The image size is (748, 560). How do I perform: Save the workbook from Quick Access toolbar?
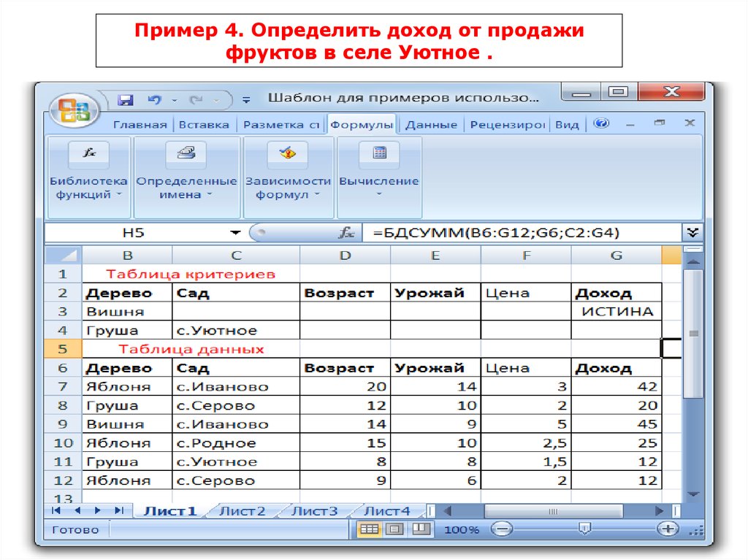pos(126,99)
